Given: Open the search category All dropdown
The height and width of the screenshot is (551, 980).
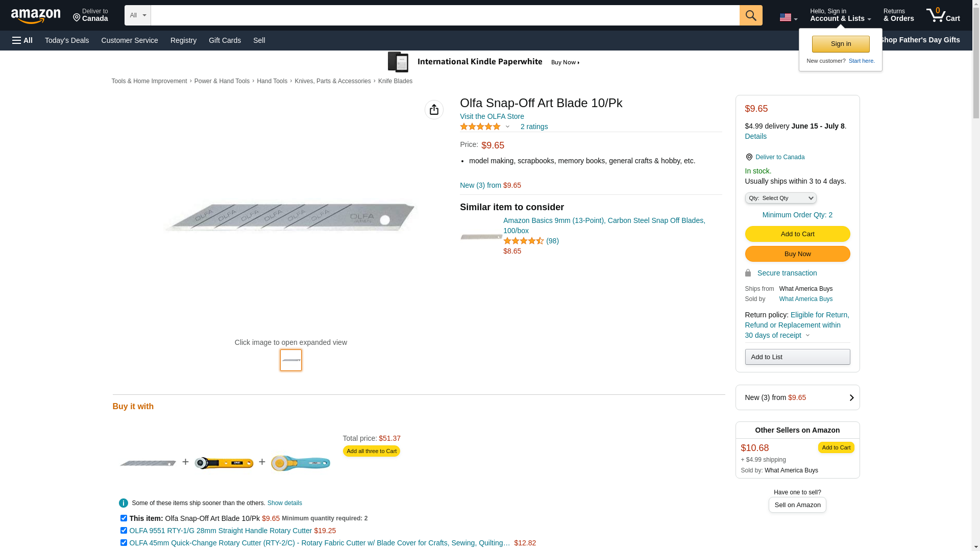Looking at the screenshot, I should (137, 15).
